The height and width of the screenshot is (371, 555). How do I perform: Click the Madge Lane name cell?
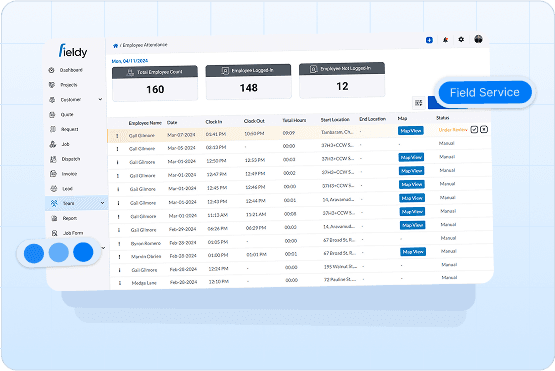click(x=144, y=283)
